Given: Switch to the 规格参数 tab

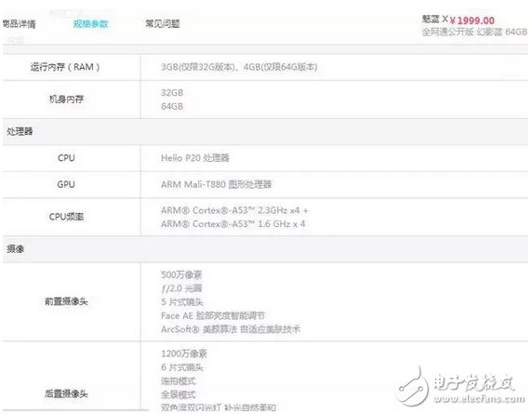Looking at the screenshot, I should tap(90, 24).
